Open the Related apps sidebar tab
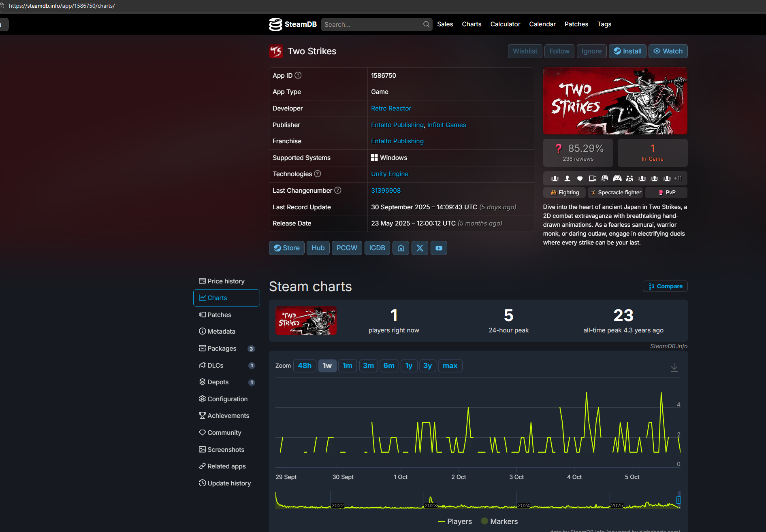The height and width of the screenshot is (532, 766). [226, 466]
